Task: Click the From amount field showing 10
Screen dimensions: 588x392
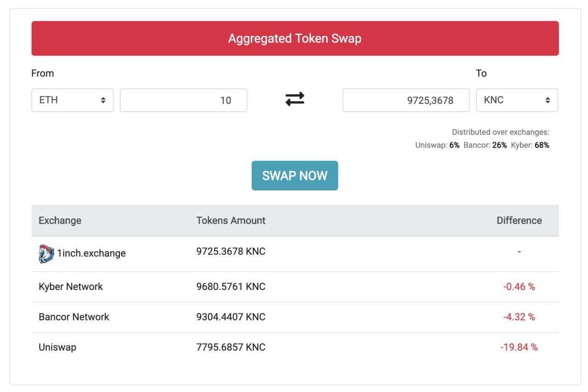Action: [184, 100]
